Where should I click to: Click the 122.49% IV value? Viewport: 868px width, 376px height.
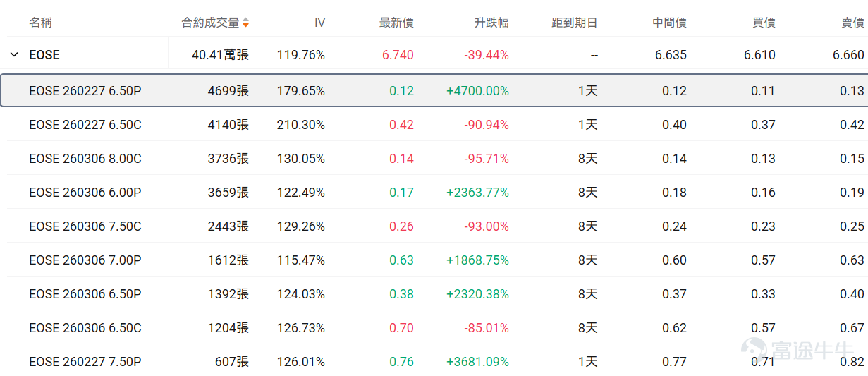point(301,193)
